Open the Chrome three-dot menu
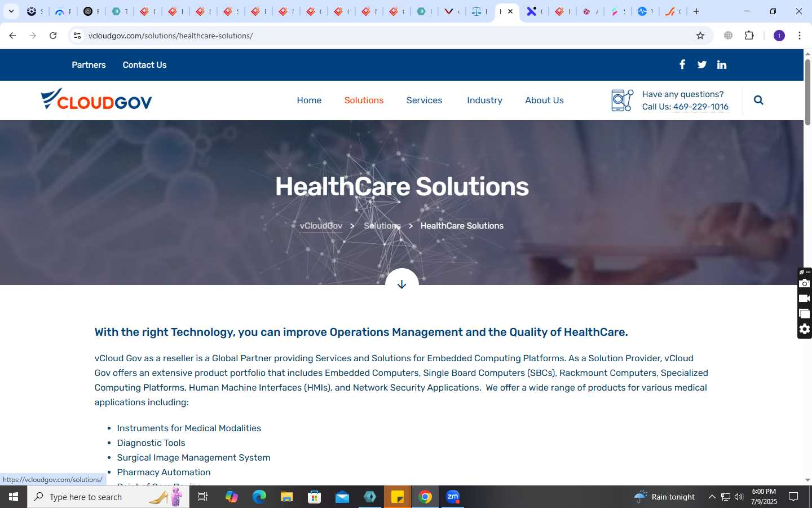The width and height of the screenshot is (812, 508). [x=800, y=36]
